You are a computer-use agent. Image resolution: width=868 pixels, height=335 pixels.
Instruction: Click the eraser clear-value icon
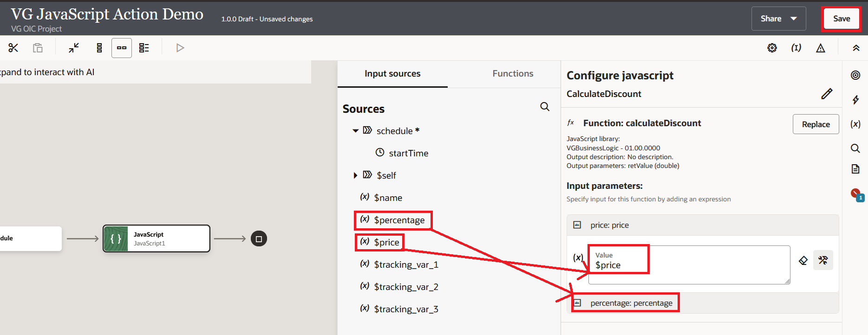[803, 261]
